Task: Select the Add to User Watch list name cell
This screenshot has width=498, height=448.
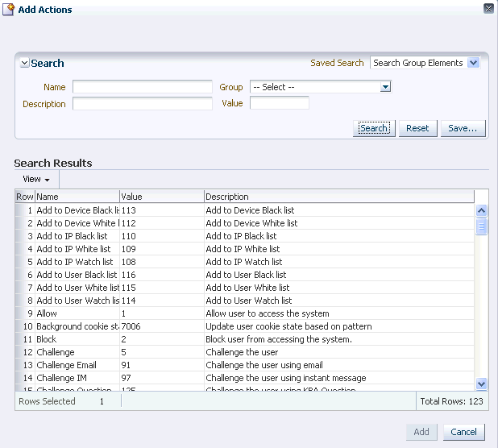Action: click(x=77, y=301)
